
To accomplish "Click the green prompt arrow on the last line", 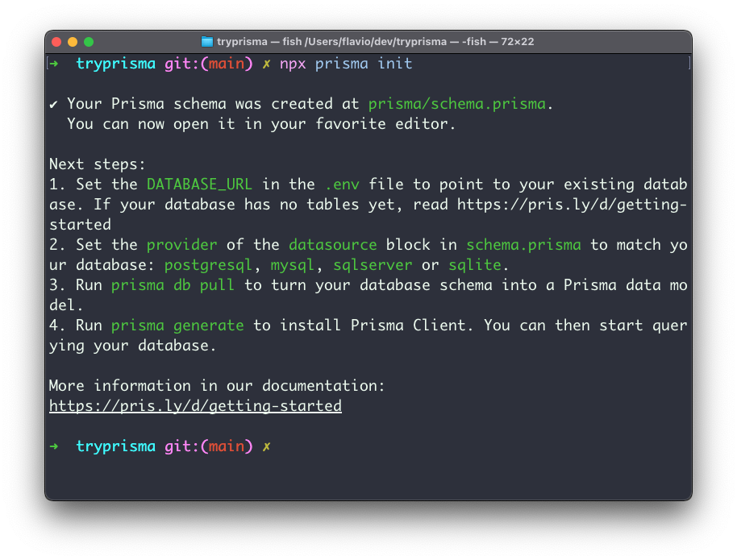I will (x=53, y=446).
